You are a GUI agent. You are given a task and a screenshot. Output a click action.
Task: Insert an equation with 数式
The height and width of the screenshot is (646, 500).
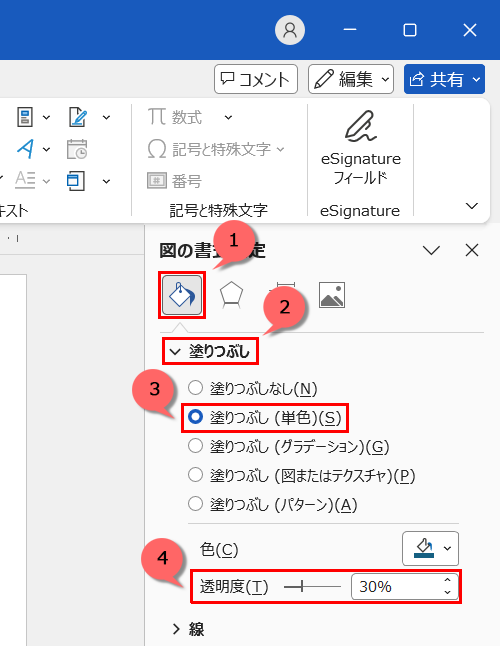click(175, 117)
